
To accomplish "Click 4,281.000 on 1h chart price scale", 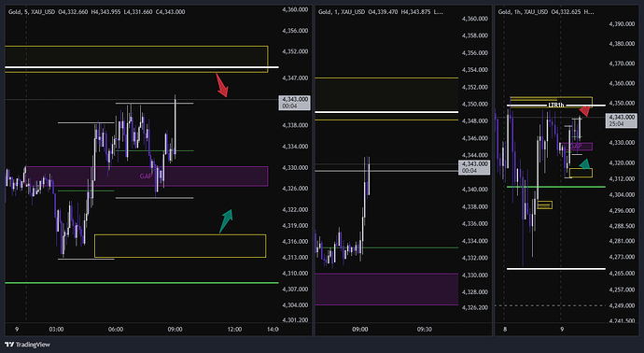I will coord(623,241).
